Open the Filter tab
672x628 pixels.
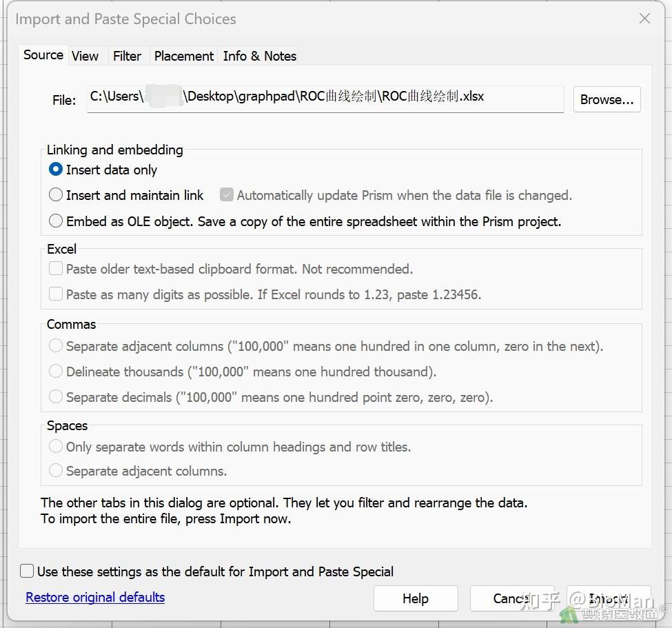(x=127, y=57)
